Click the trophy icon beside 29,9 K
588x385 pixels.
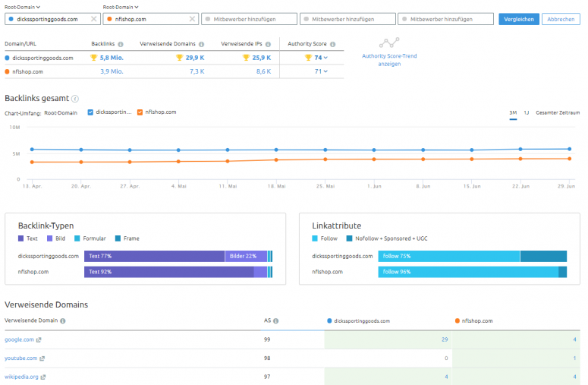[179, 58]
